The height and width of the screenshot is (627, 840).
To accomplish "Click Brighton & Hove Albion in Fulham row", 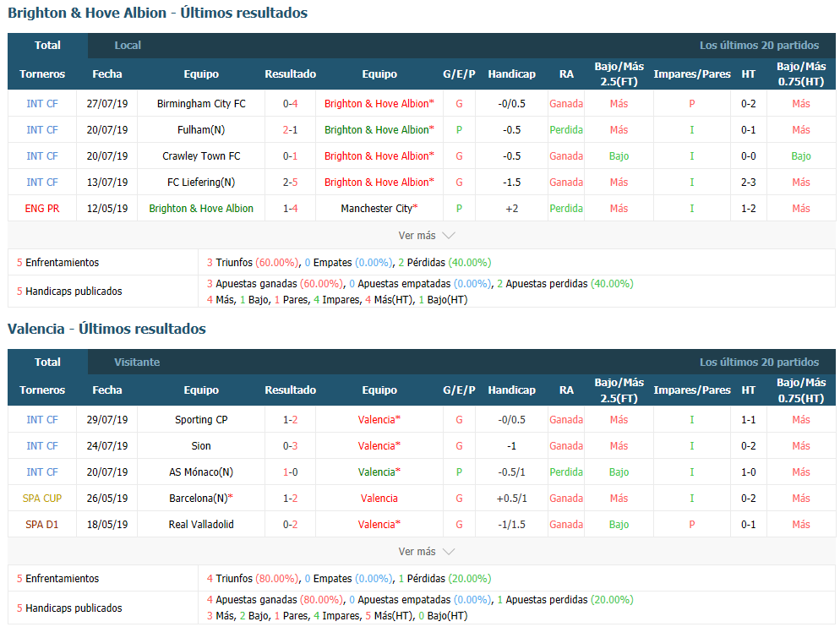I will (x=379, y=129).
